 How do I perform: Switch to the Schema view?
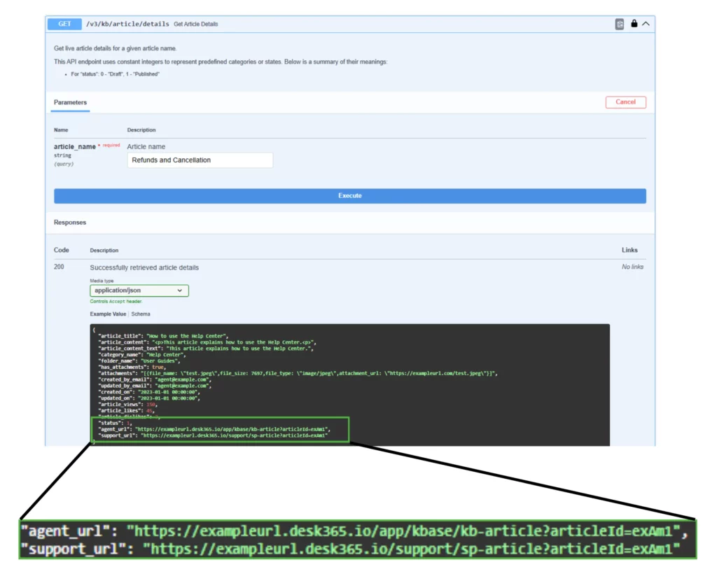coord(141,314)
